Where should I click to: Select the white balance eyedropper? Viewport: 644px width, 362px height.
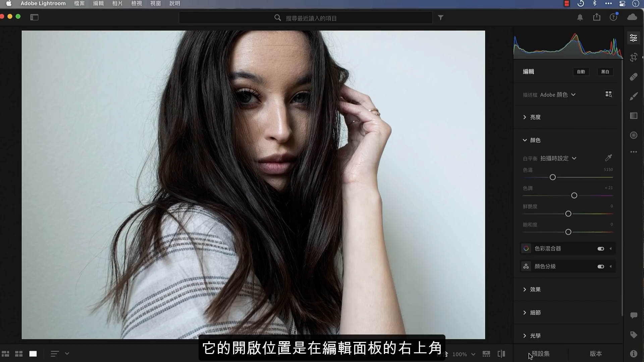608,158
